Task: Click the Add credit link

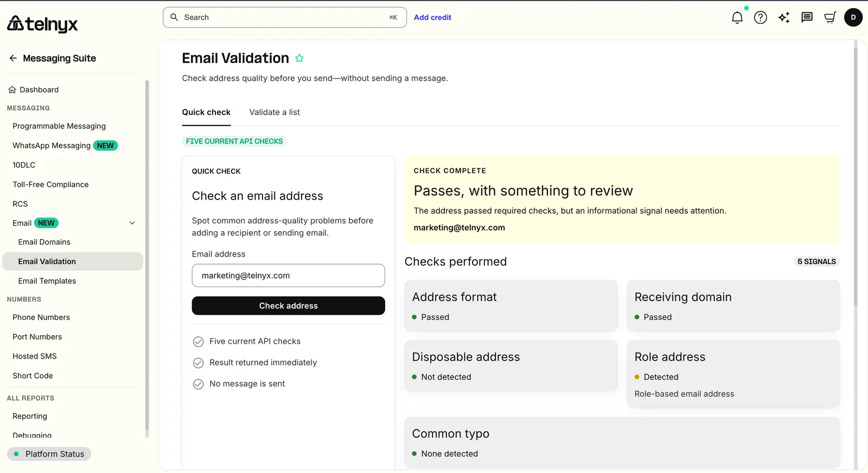Action: [432, 17]
